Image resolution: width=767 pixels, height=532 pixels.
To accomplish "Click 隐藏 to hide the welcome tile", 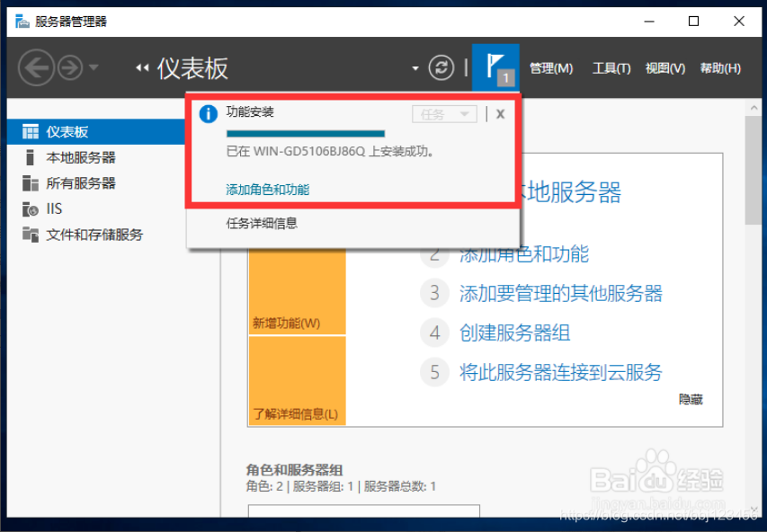I will click(690, 398).
